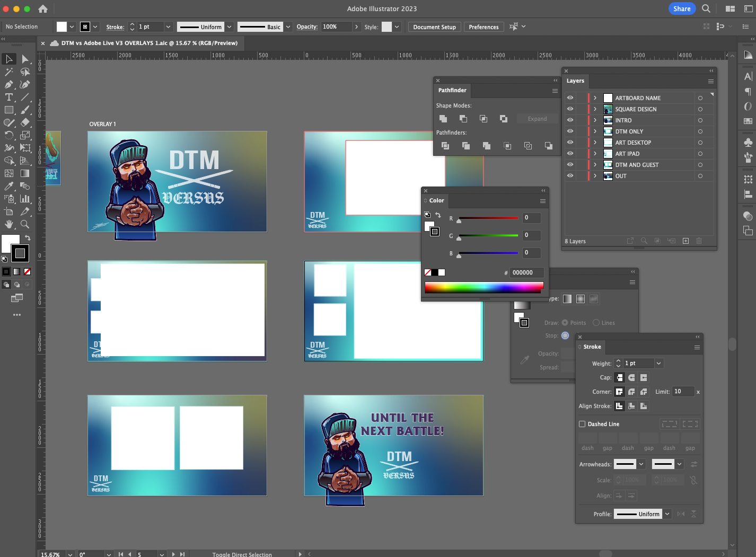Click the Opacity label link
756x557 pixels.
click(307, 26)
